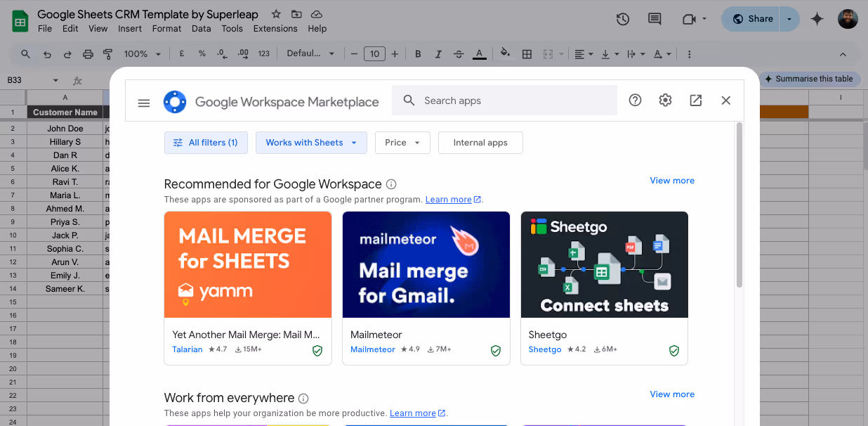The image size is (868, 426).
Task: Open the Format menu
Action: coord(166,29)
